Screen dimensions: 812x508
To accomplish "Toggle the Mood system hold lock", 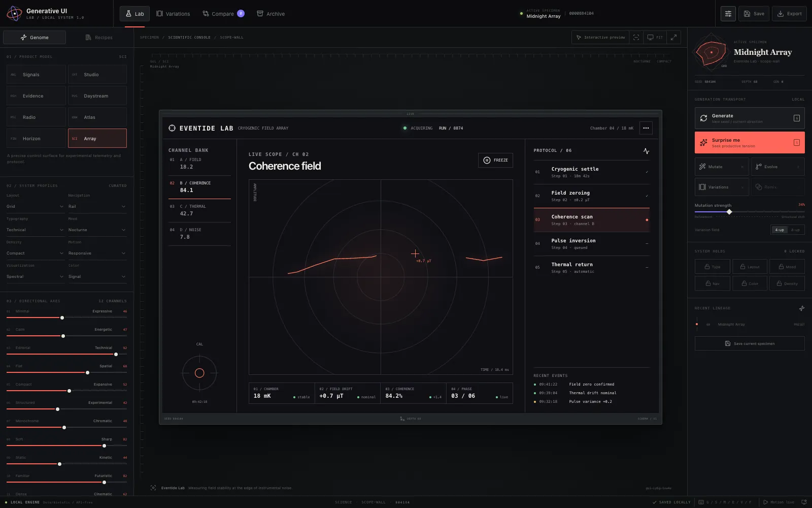I will (x=787, y=266).
